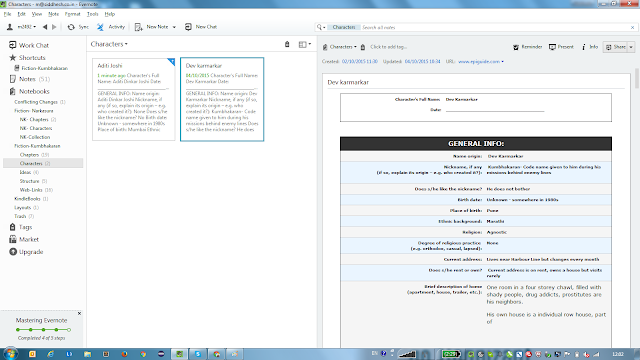
Task: Edit the Updated date link
Action: (x=422, y=62)
